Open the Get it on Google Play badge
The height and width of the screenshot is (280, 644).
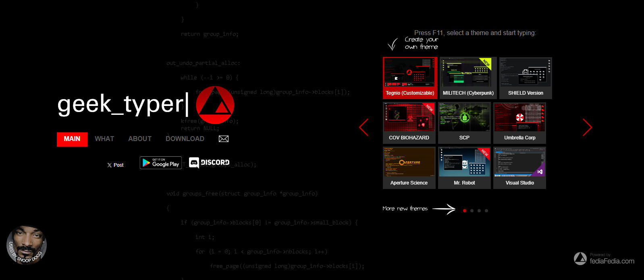click(x=161, y=163)
